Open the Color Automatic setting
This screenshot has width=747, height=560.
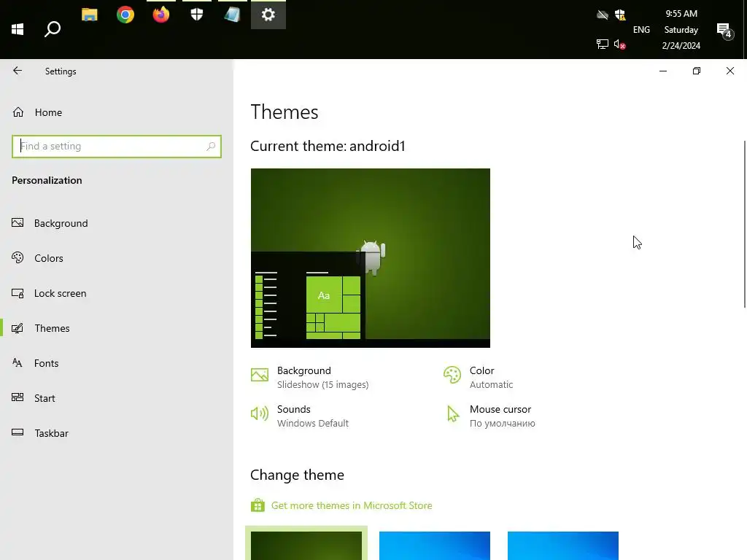tap(479, 377)
